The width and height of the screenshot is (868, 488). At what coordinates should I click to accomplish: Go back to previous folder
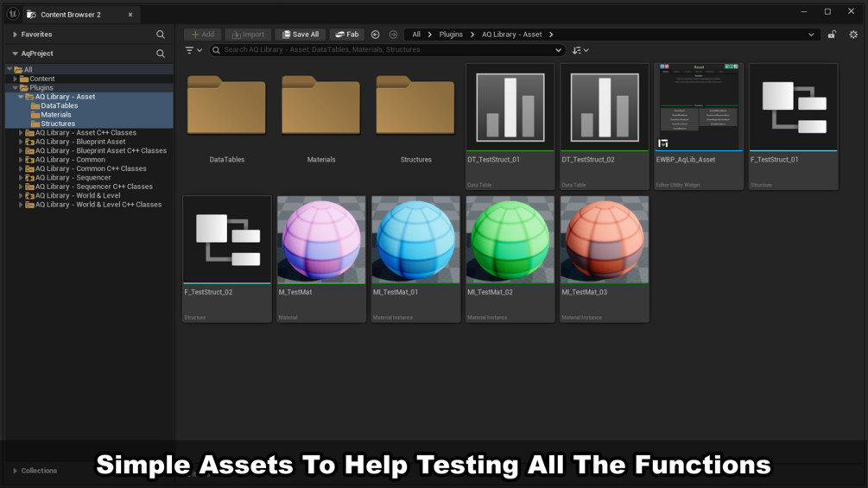point(376,35)
